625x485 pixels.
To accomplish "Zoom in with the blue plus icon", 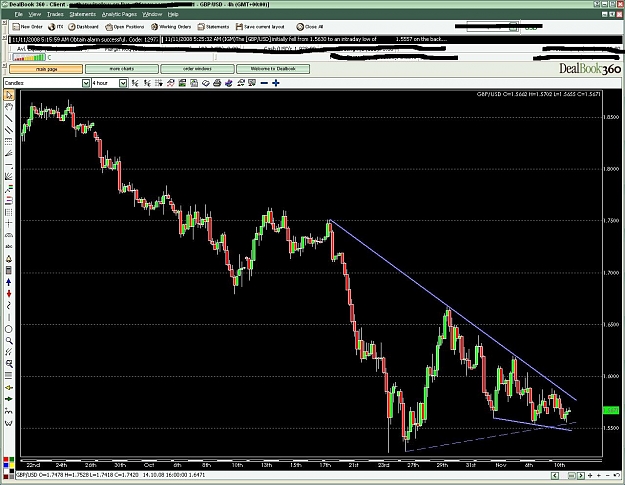I will tap(275, 83).
